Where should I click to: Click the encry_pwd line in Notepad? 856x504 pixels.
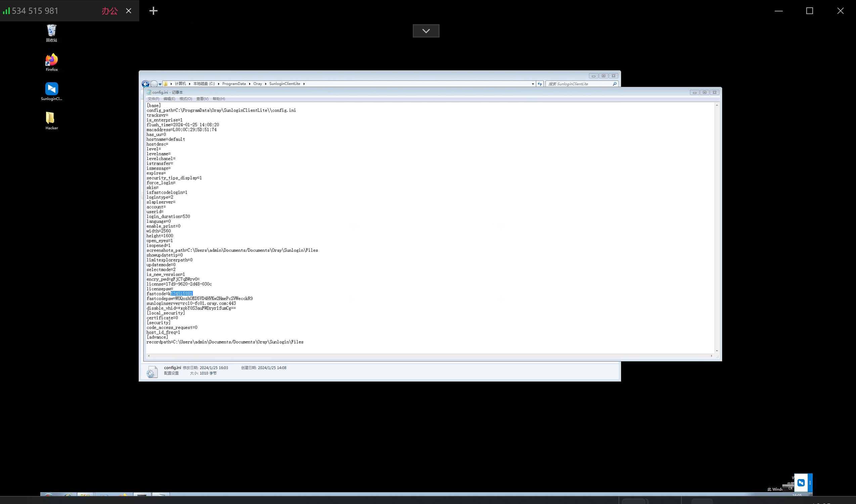point(173,279)
